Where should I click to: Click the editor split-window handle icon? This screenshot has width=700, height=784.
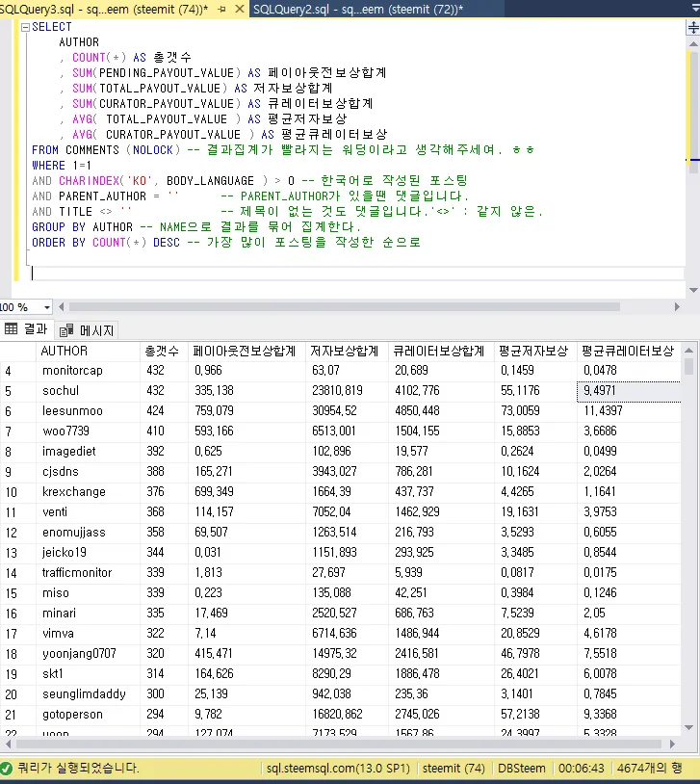click(x=693, y=27)
